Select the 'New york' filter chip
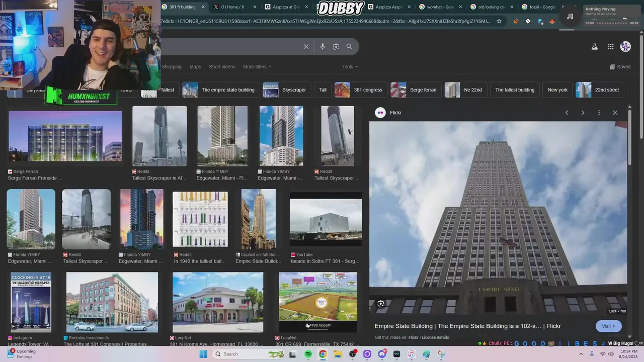 click(x=557, y=90)
